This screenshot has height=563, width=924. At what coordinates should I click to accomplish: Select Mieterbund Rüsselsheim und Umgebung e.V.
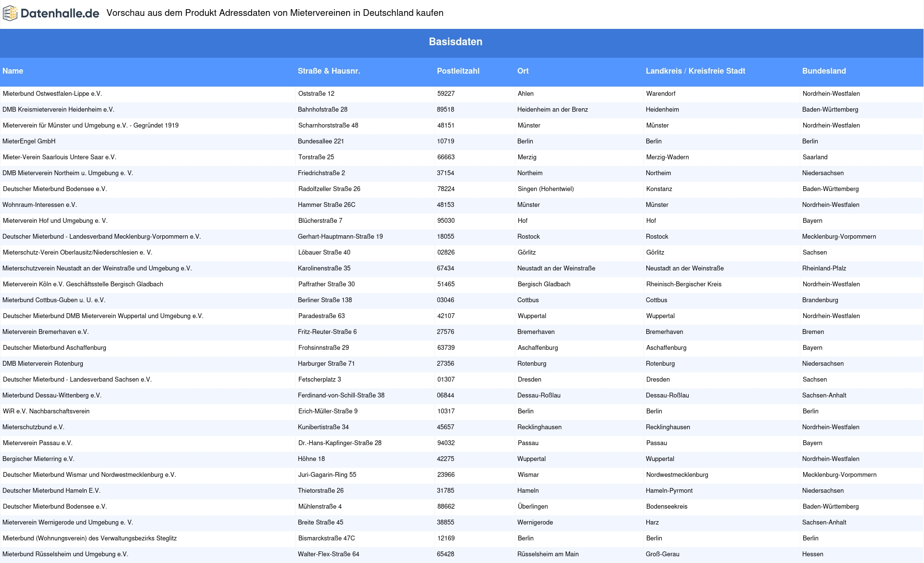pyautogui.click(x=65, y=554)
